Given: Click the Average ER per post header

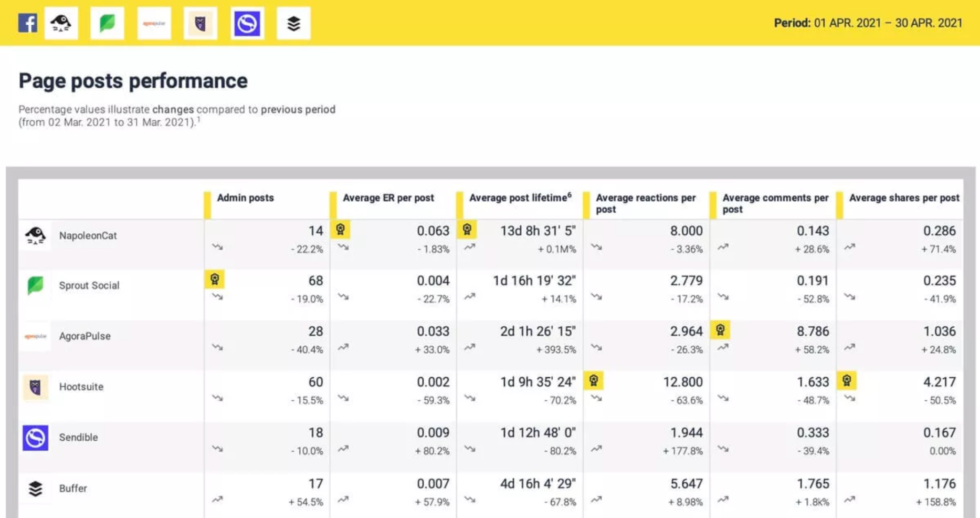Looking at the screenshot, I should tap(388, 198).
